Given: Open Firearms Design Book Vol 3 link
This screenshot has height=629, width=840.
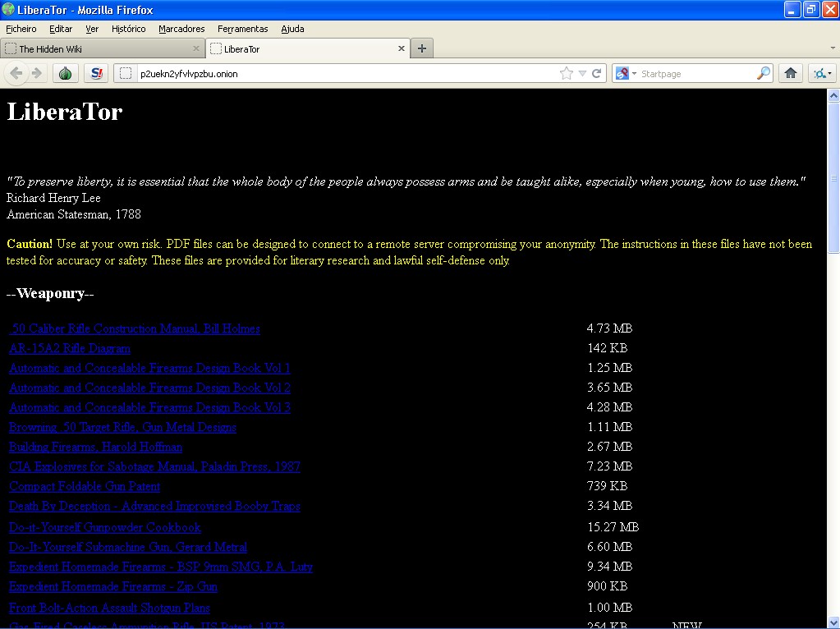Looking at the screenshot, I should click(x=149, y=407).
